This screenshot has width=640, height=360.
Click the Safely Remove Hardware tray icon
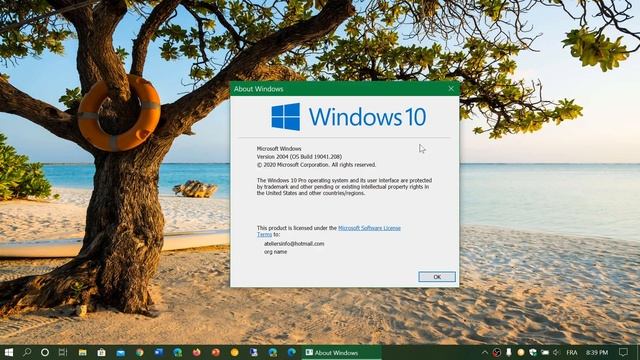509,352
